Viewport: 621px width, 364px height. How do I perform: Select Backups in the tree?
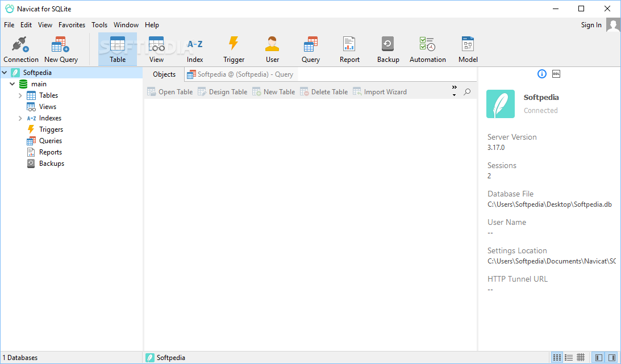pyautogui.click(x=52, y=164)
